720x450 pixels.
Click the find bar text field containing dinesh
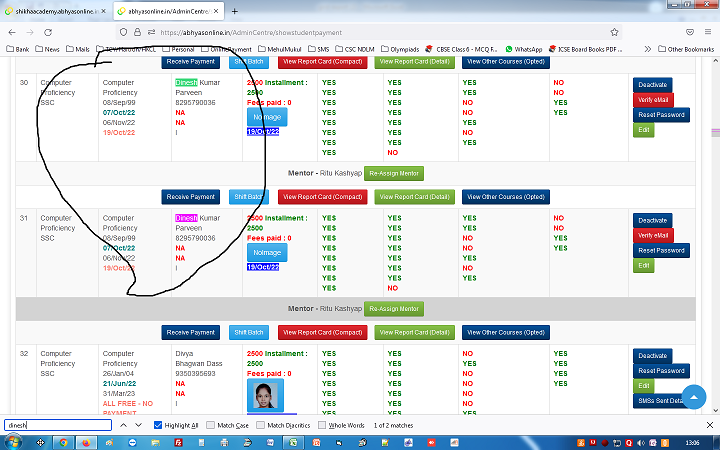57,425
